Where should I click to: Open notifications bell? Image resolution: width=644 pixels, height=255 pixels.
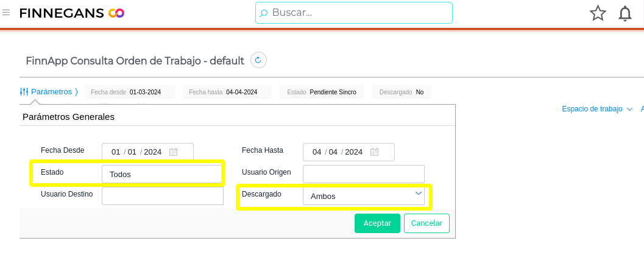point(625,13)
